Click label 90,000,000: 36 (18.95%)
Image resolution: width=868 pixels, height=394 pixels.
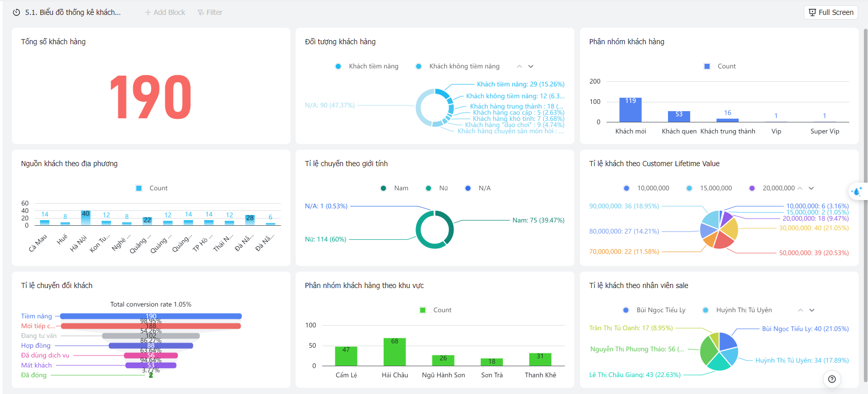click(624, 206)
